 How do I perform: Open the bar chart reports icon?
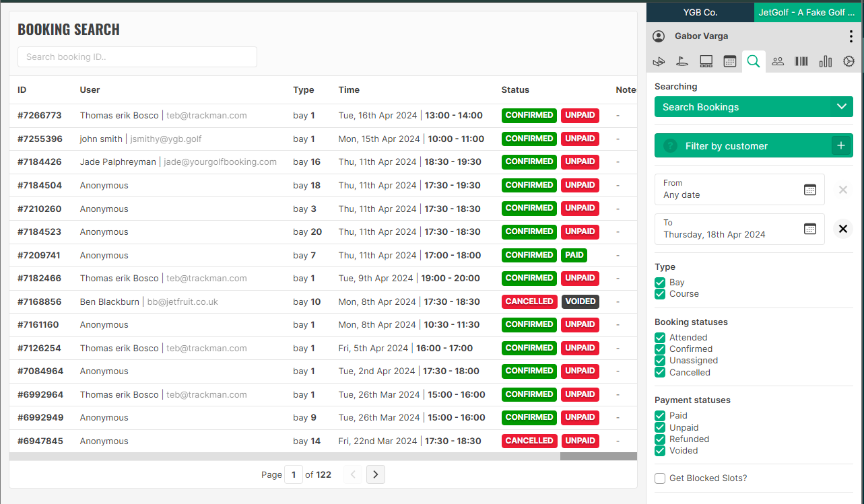pos(825,61)
